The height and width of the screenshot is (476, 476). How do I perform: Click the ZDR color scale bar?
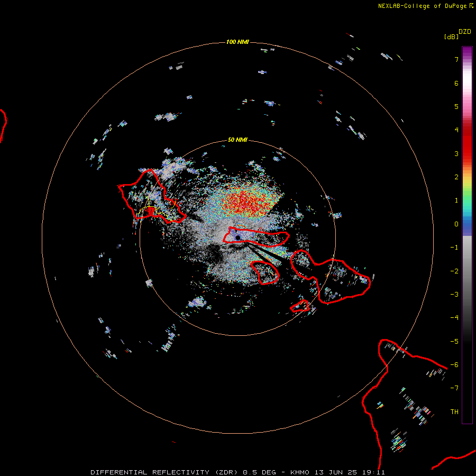[467, 235]
